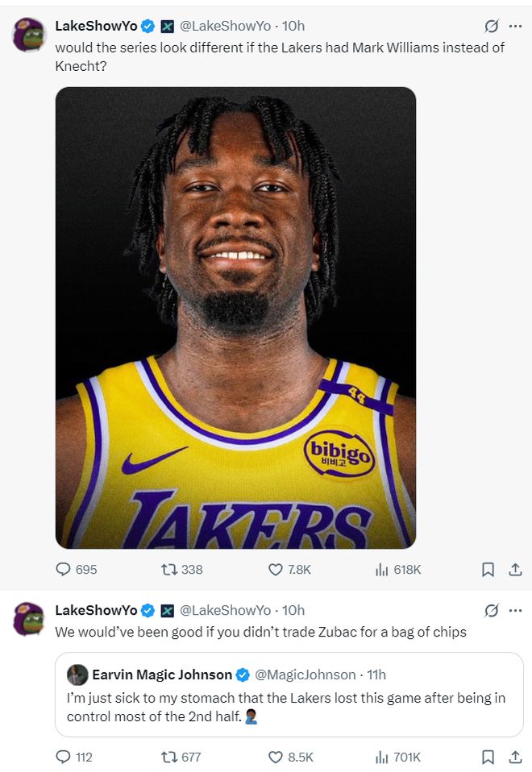Open quoted Earvin Magic Johnson tweet

[289, 695]
